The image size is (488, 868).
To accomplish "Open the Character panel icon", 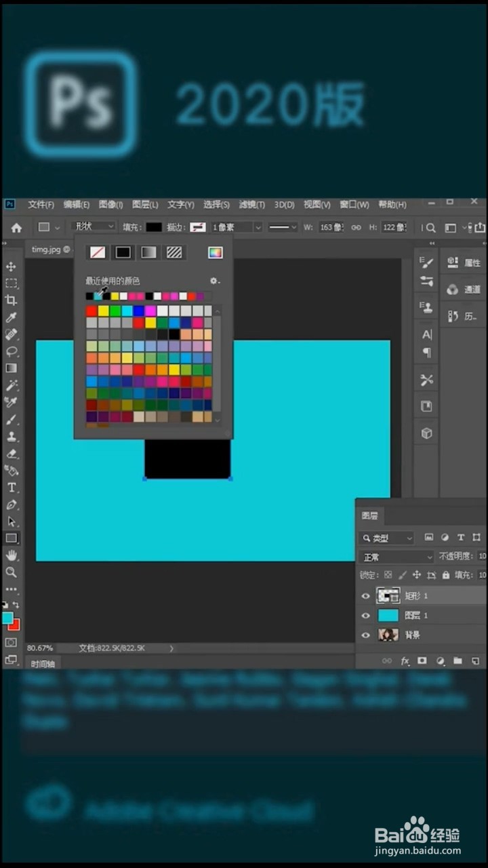I will point(427,334).
